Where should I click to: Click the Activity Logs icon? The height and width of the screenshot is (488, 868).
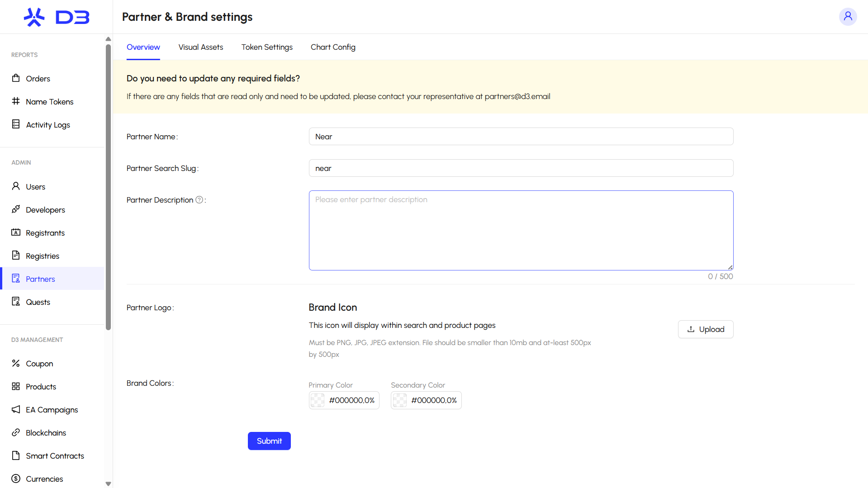[16, 124]
